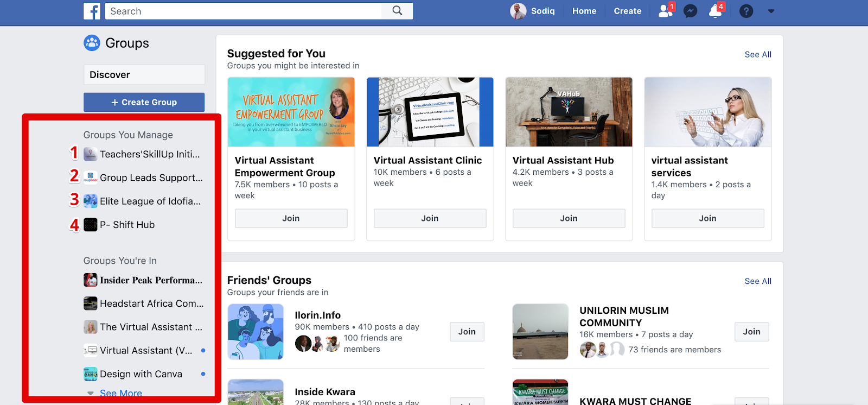The image size is (868, 405).
Task: Click See All for Friends' Groups
Action: [758, 281]
